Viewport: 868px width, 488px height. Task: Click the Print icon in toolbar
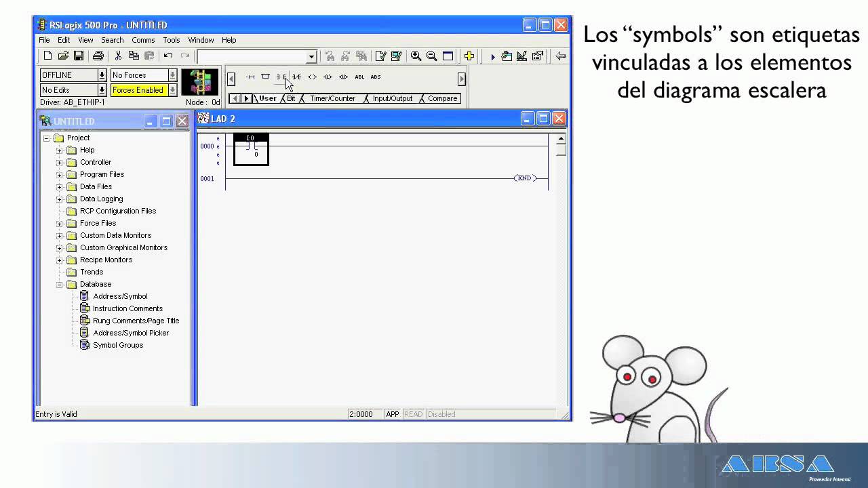tap(98, 56)
